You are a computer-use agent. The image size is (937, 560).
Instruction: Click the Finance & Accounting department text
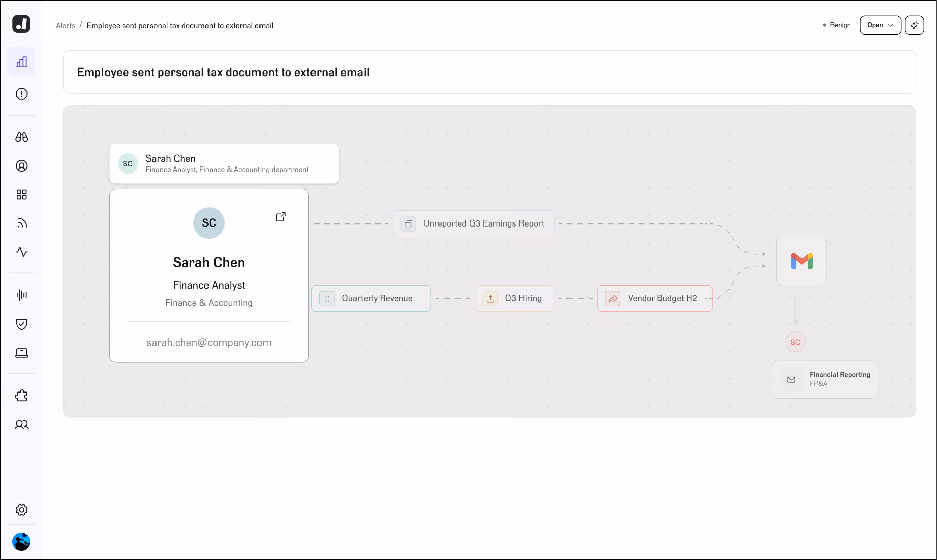pos(209,303)
